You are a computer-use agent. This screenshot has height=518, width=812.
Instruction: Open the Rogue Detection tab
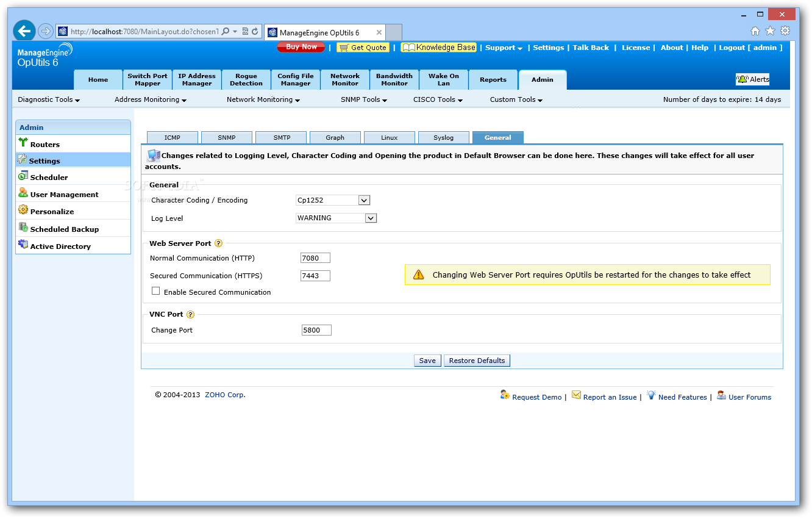pos(246,80)
